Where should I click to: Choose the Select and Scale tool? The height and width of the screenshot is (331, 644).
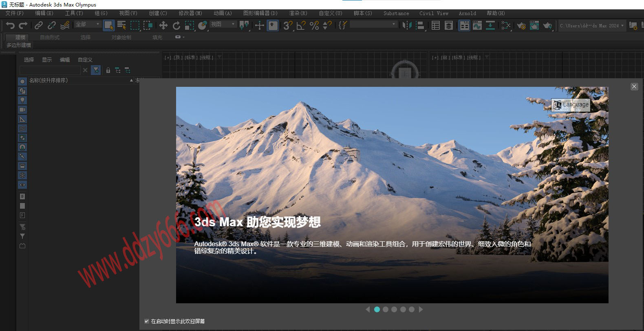(189, 25)
